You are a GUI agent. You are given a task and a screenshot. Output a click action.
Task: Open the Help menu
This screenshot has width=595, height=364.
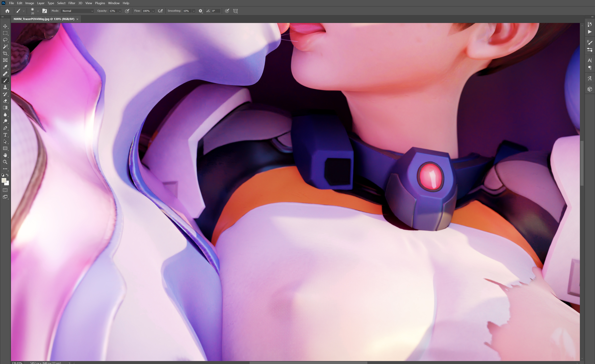pos(126,3)
